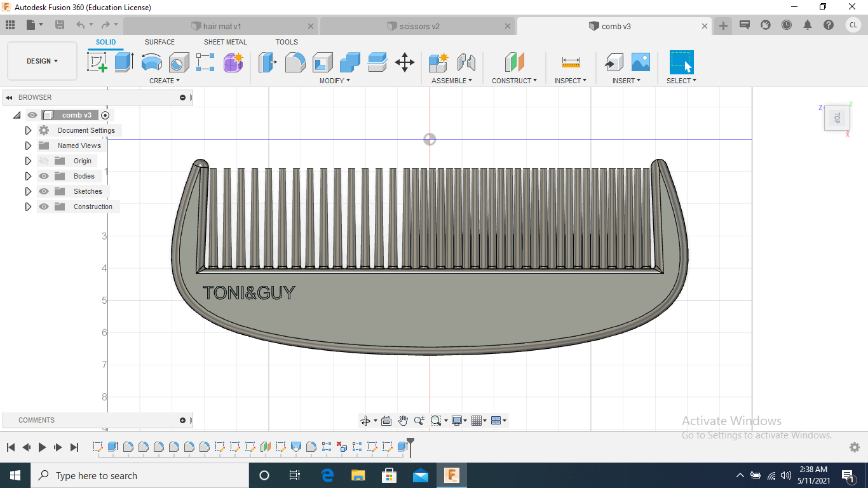Click the timeline end marker

coord(410,441)
